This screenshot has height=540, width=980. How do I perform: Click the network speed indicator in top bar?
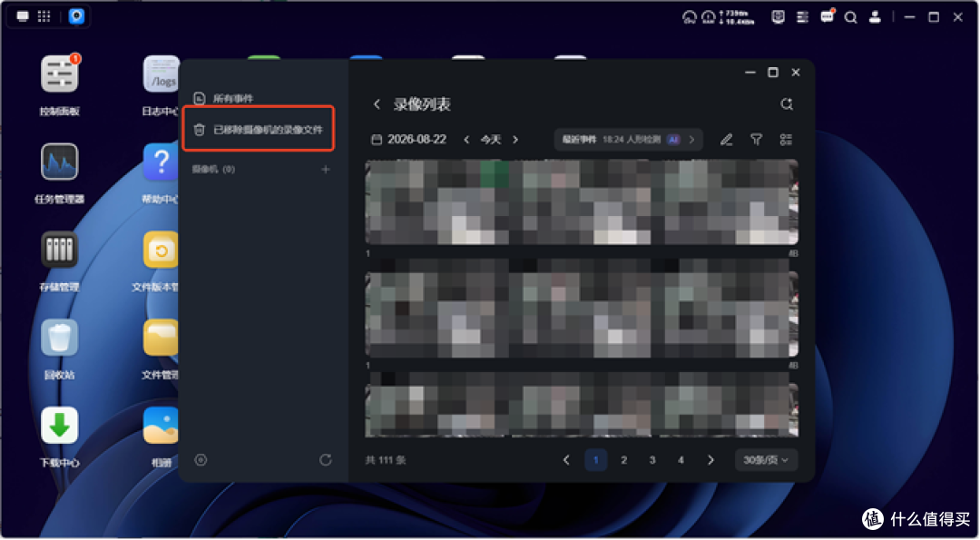736,17
